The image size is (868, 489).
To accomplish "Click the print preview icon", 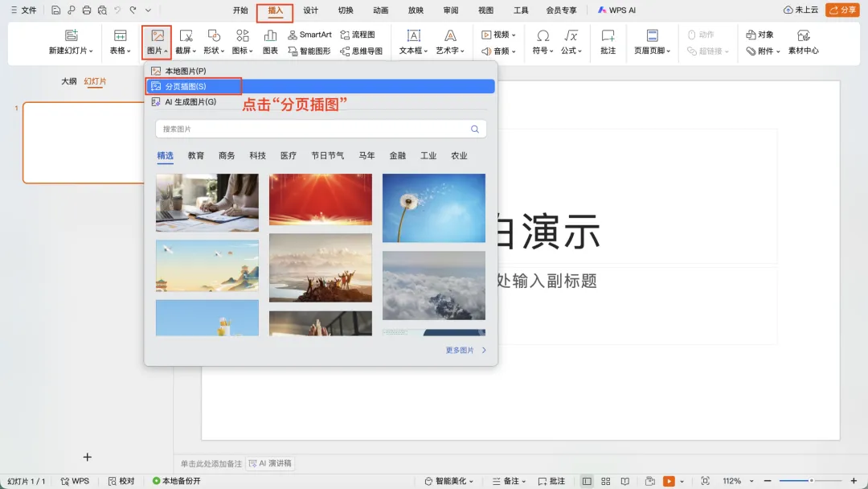I will (x=102, y=10).
